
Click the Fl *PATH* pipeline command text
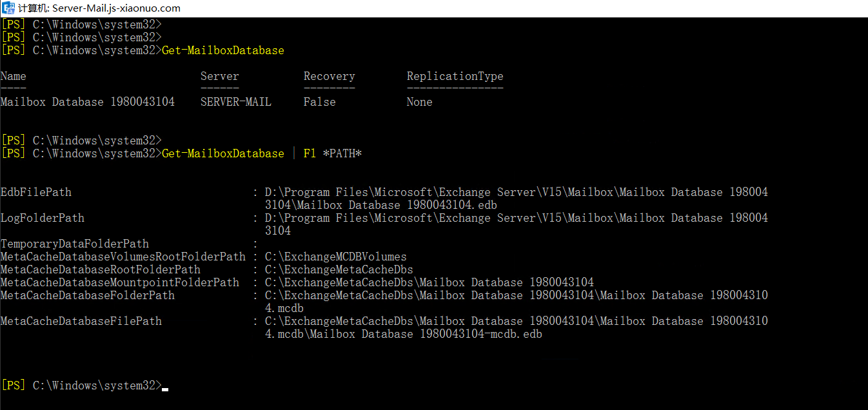click(333, 153)
